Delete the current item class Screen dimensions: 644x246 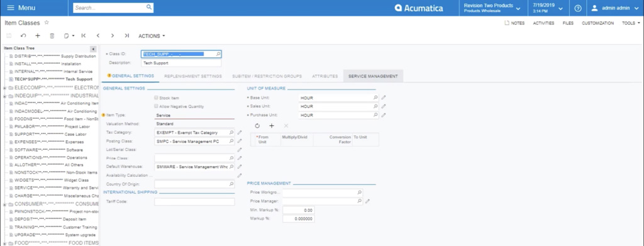point(52,36)
